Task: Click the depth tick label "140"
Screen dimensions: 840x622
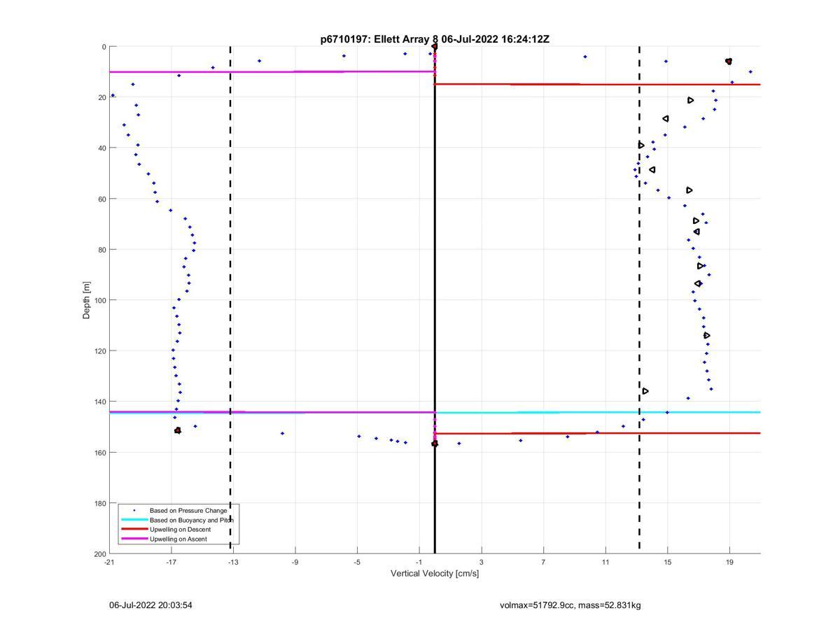Action: point(100,402)
